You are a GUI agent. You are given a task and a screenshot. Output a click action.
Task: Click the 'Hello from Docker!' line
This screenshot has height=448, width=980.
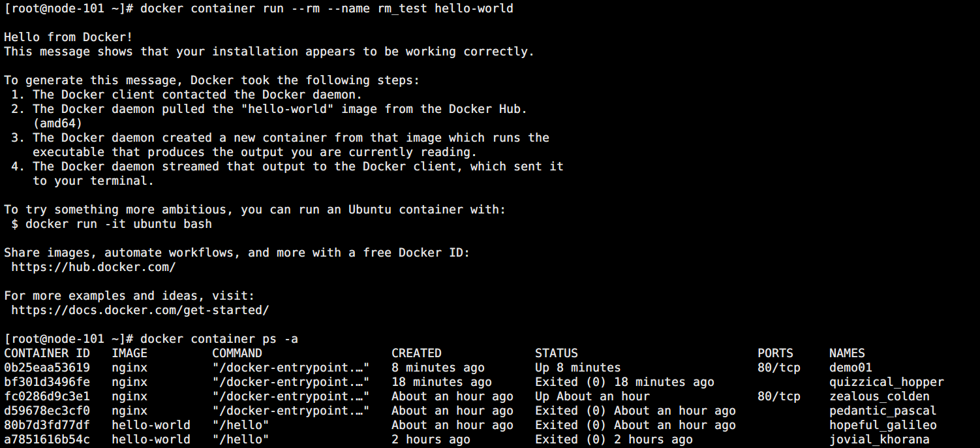click(68, 37)
